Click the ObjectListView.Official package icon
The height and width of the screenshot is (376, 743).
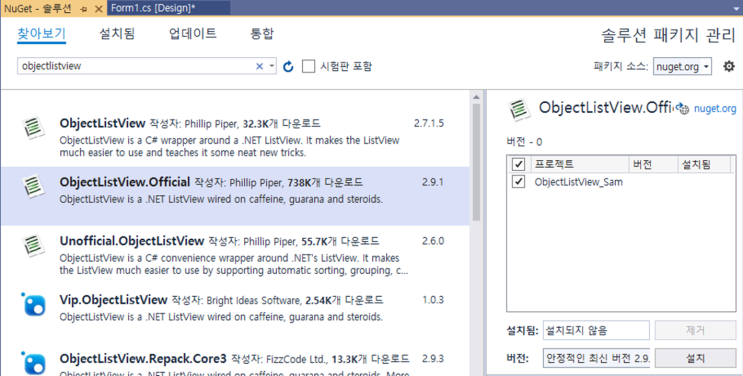34,186
